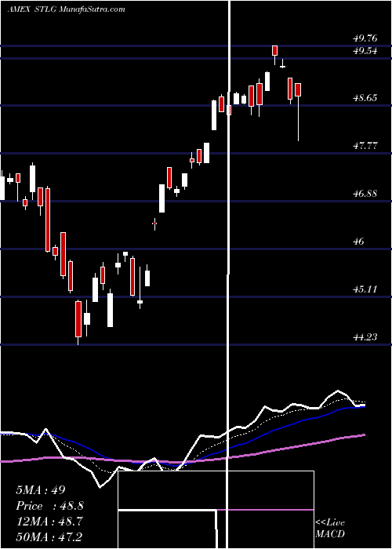Click the 45.11 price level label
The height and width of the screenshot is (549, 392).
pyautogui.click(x=365, y=289)
